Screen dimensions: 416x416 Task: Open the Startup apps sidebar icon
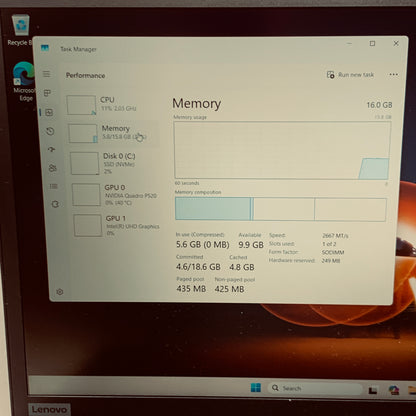point(51,149)
